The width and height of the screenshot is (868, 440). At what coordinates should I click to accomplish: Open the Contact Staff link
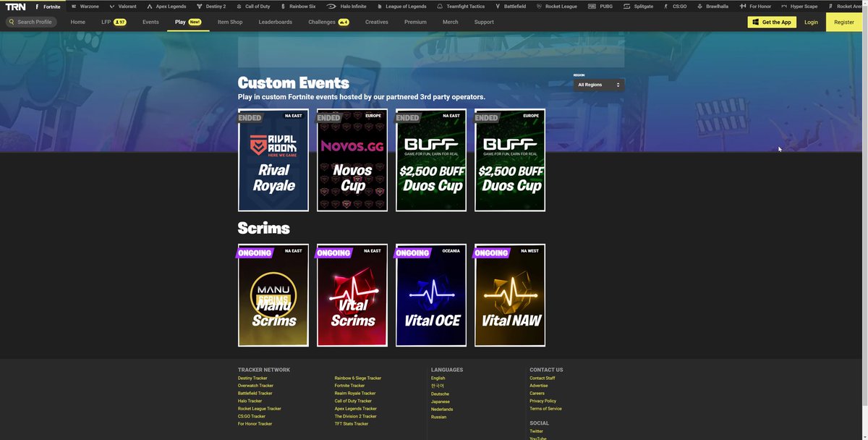tap(542, 378)
